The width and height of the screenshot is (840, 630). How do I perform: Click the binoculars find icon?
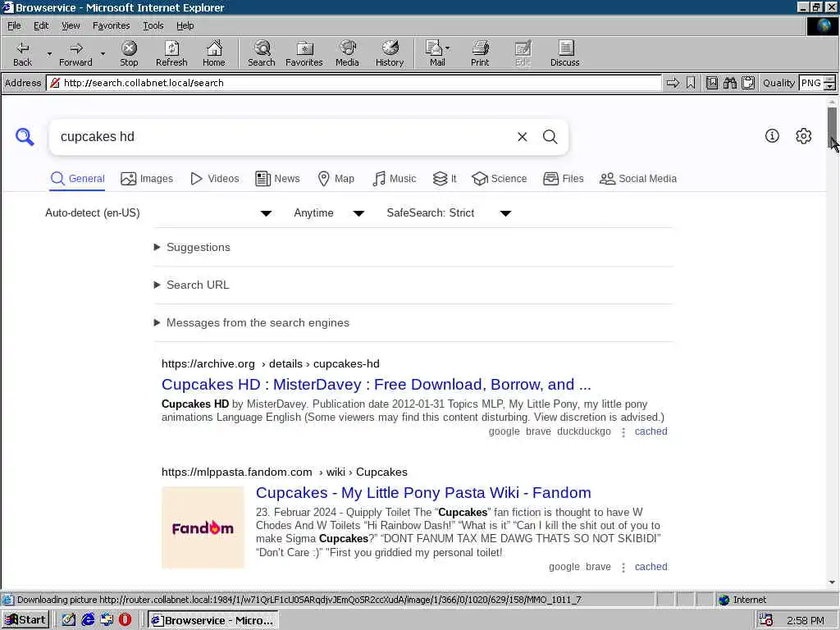(730, 83)
